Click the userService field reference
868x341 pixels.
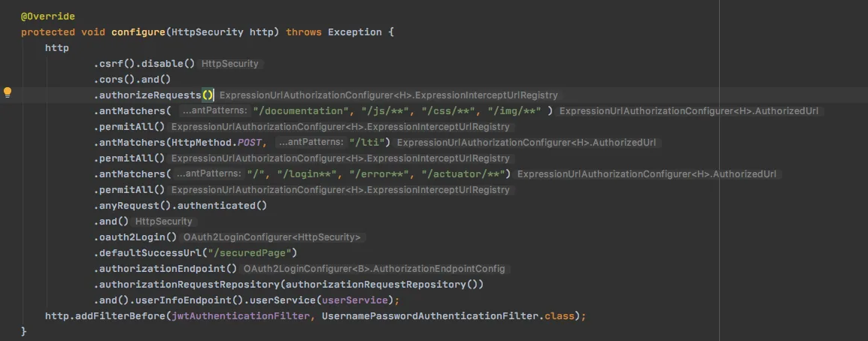click(x=355, y=300)
